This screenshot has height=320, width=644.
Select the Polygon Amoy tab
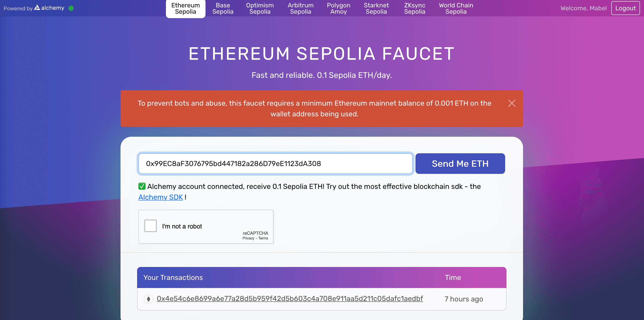point(339,9)
